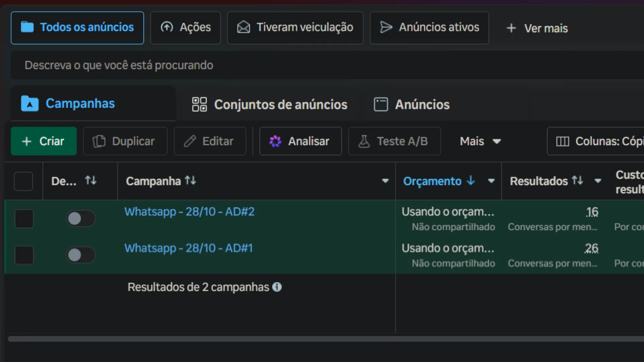Viewport: 644px width, 362px height.
Task: Click the Anúncios window icon
Action: click(381, 104)
